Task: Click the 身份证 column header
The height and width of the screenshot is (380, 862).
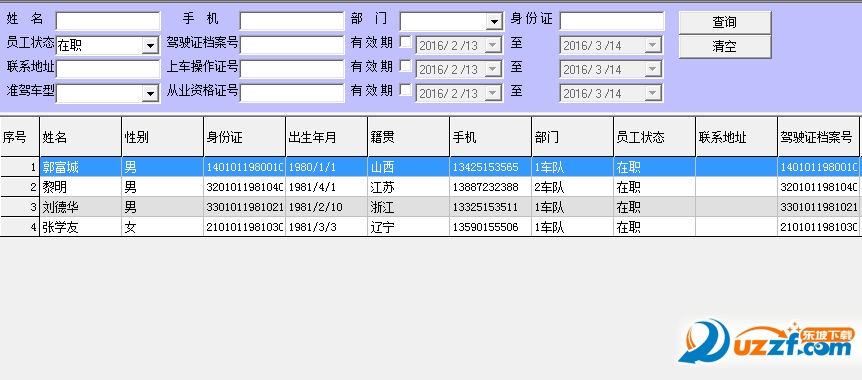Action: click(245, 137)
